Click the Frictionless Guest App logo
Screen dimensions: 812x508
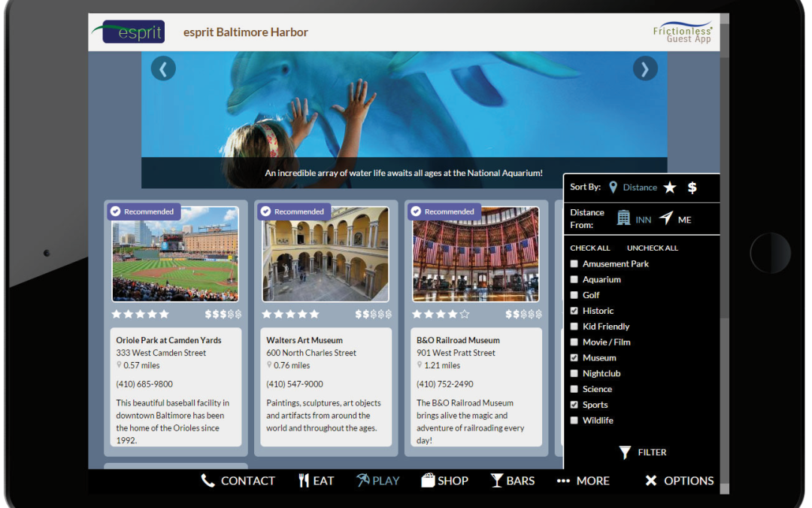coord(683,32)
